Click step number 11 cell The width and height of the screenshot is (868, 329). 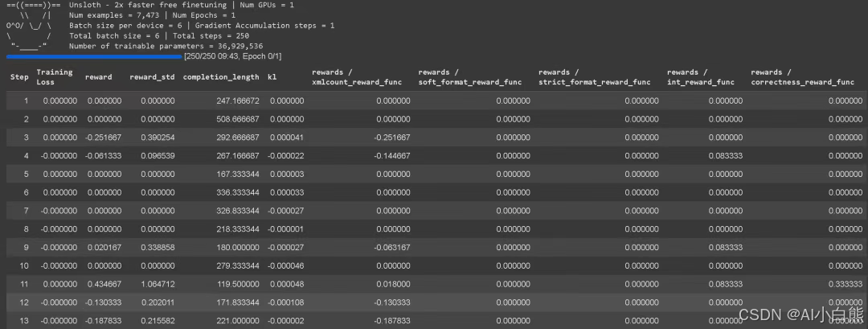point(24,284)
